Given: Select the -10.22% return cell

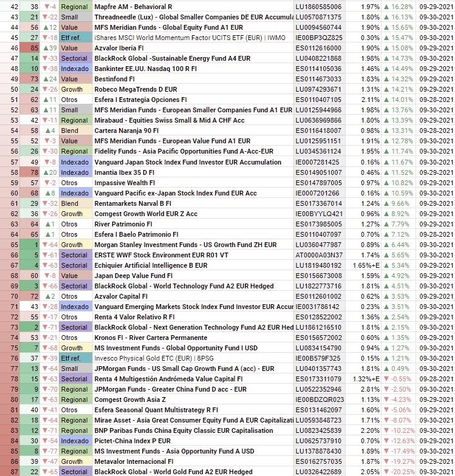Looking at the screenshot, I should coord(399,430).
